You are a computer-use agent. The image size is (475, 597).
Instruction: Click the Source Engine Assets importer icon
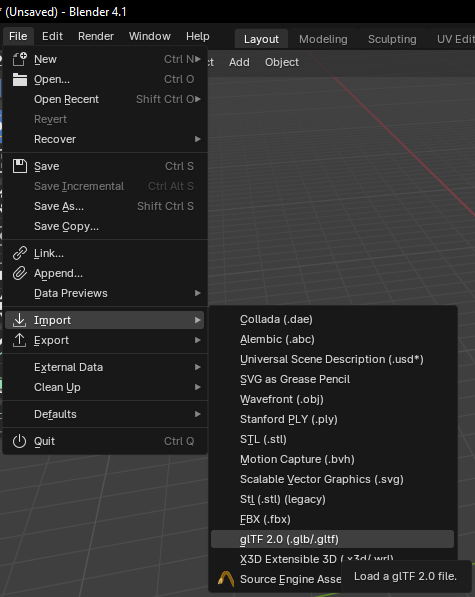coord(226,579)
